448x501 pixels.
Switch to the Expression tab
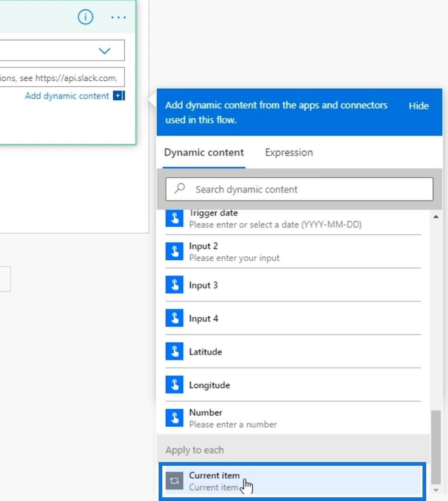(x=289, y=153)
